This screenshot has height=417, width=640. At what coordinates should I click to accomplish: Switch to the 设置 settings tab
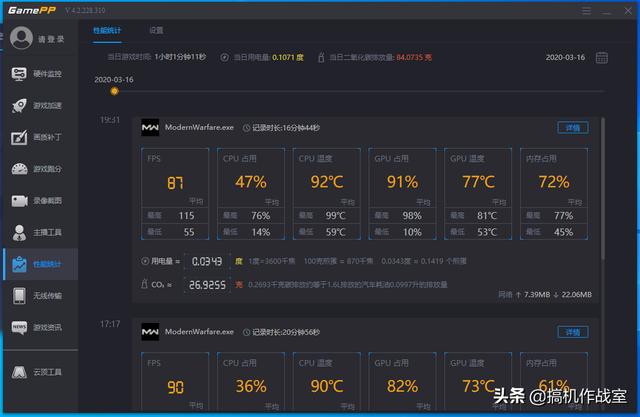pos(156,31)
